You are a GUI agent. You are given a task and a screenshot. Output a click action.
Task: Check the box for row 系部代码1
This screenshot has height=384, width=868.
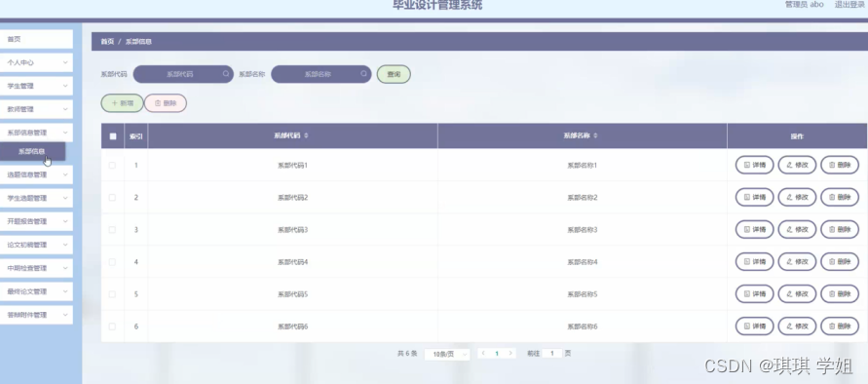(112, 165)
